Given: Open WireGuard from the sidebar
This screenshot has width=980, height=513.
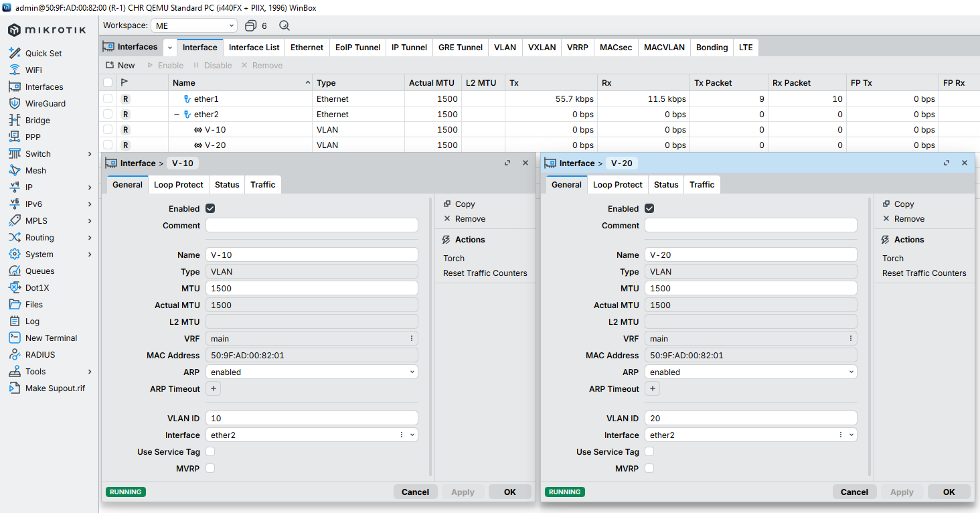Looking at the screenshot, I should click(x=45, y=104).
